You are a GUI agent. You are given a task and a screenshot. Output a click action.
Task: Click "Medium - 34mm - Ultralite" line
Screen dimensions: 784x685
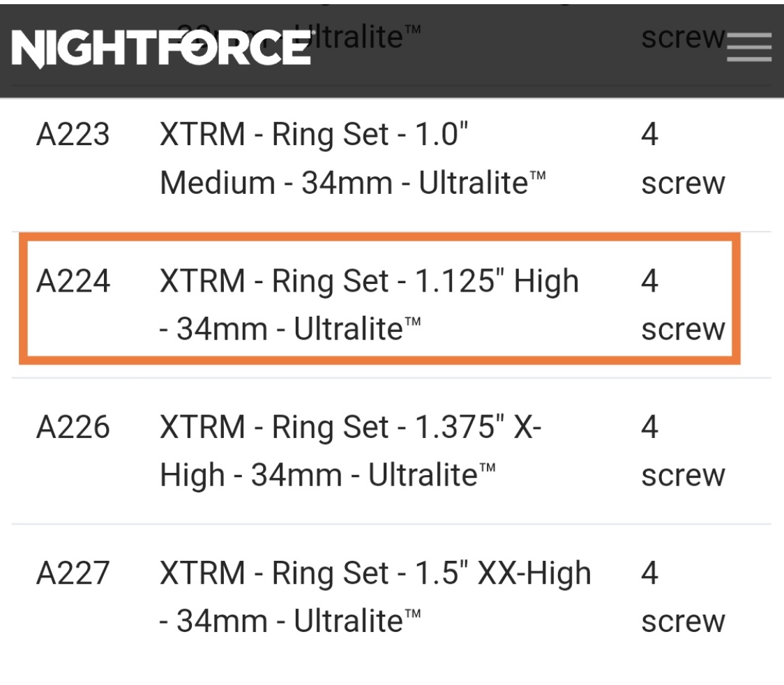(x=352, y=183)
